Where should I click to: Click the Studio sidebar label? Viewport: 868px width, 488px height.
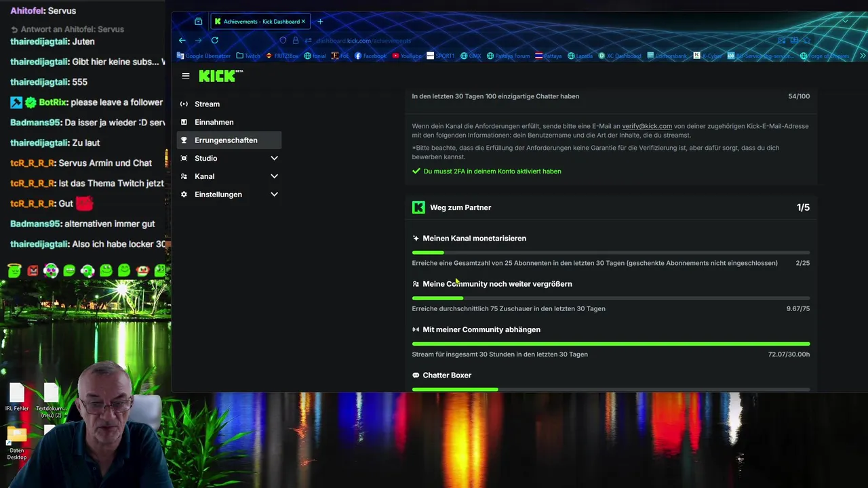(x=205, y=158)
